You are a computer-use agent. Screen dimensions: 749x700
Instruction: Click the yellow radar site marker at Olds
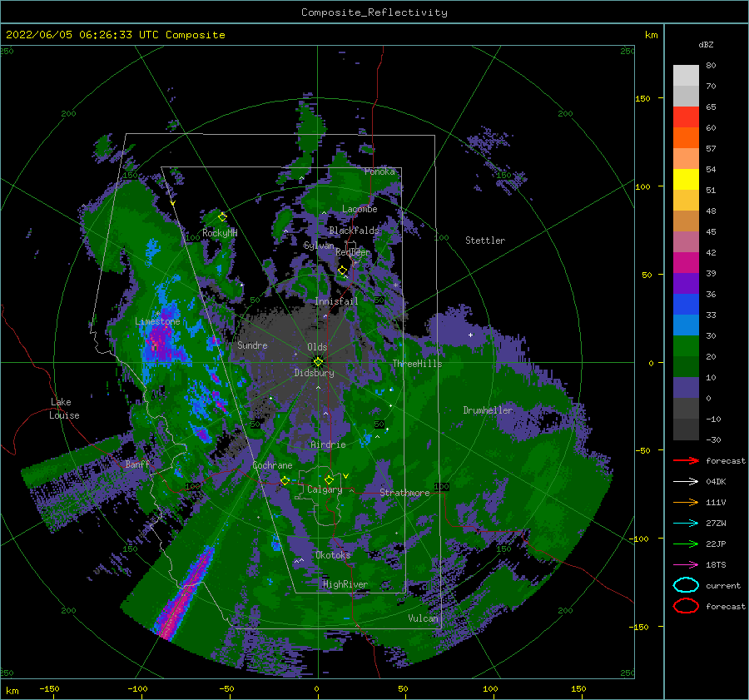click(x=318, y=362)
